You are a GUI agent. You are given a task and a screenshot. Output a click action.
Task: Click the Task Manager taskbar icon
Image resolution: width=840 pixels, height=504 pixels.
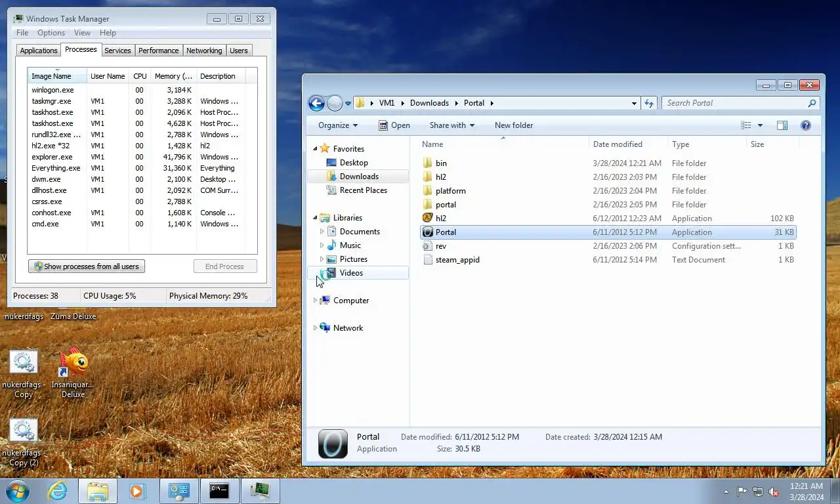261,491
